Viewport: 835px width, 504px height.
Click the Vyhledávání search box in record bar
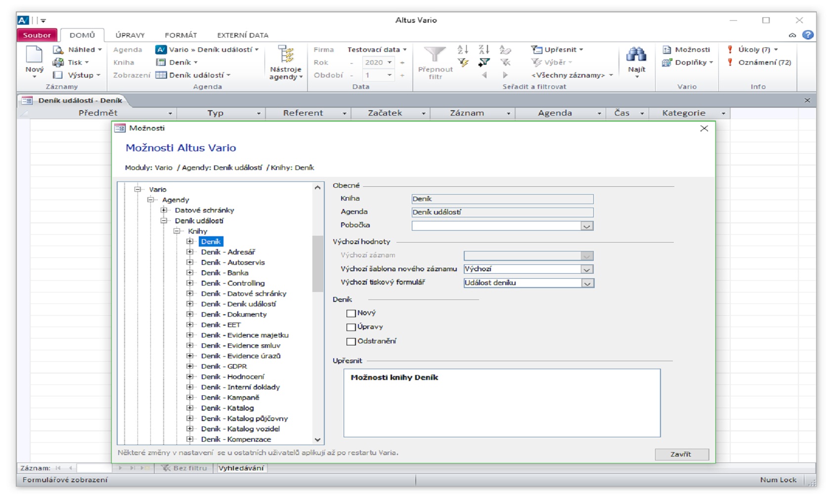coord(241,468)
